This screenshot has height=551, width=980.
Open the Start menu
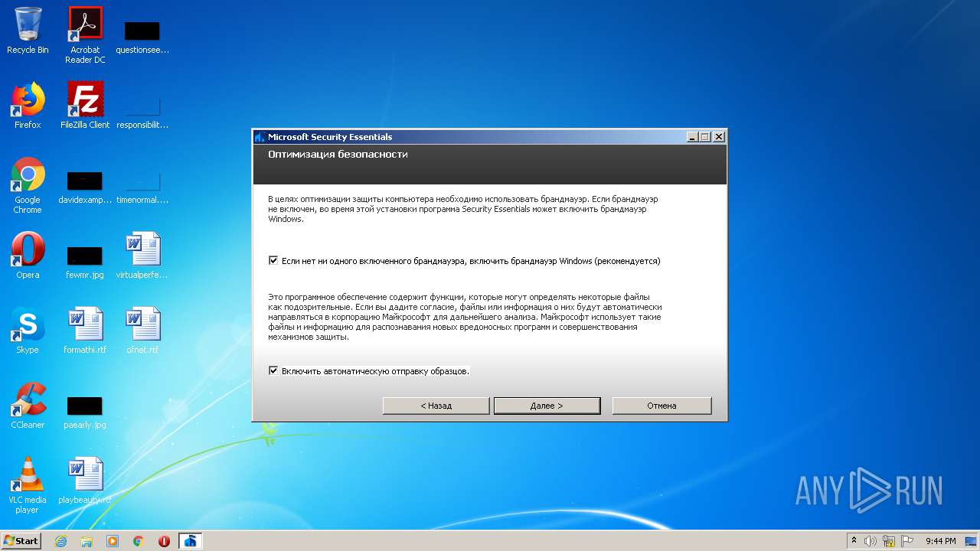(21, 541)
